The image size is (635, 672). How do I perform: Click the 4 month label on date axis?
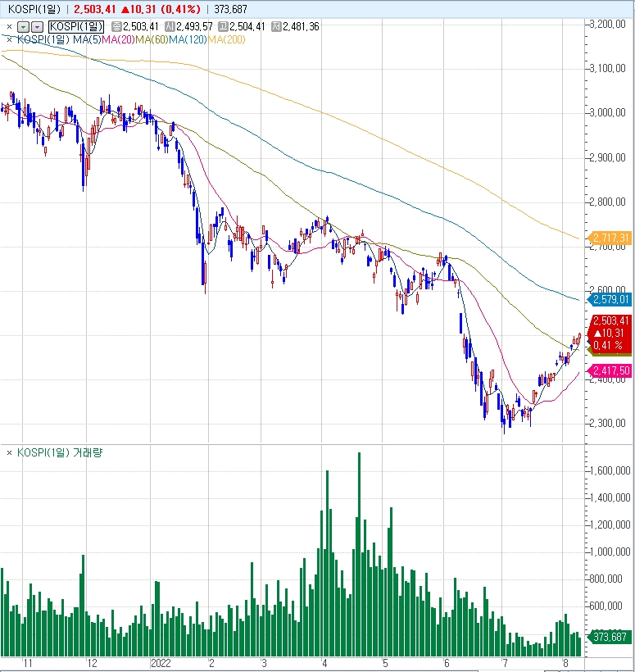(324, 664)
